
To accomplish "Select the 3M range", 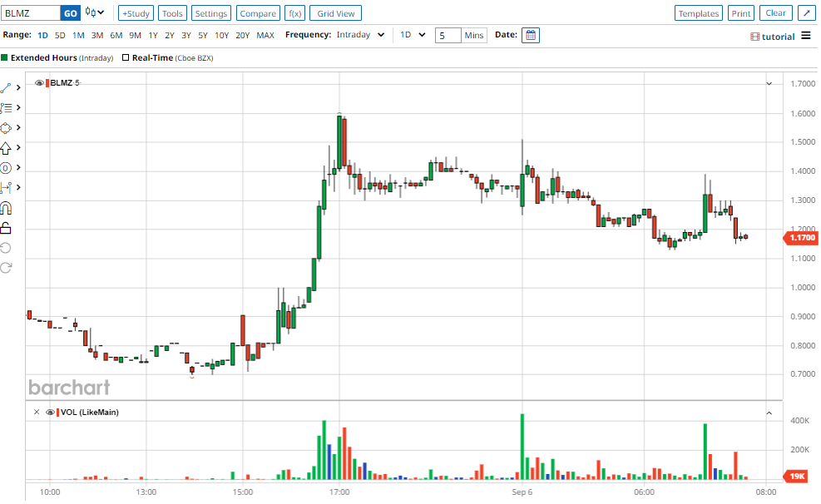I will (96, 35).
